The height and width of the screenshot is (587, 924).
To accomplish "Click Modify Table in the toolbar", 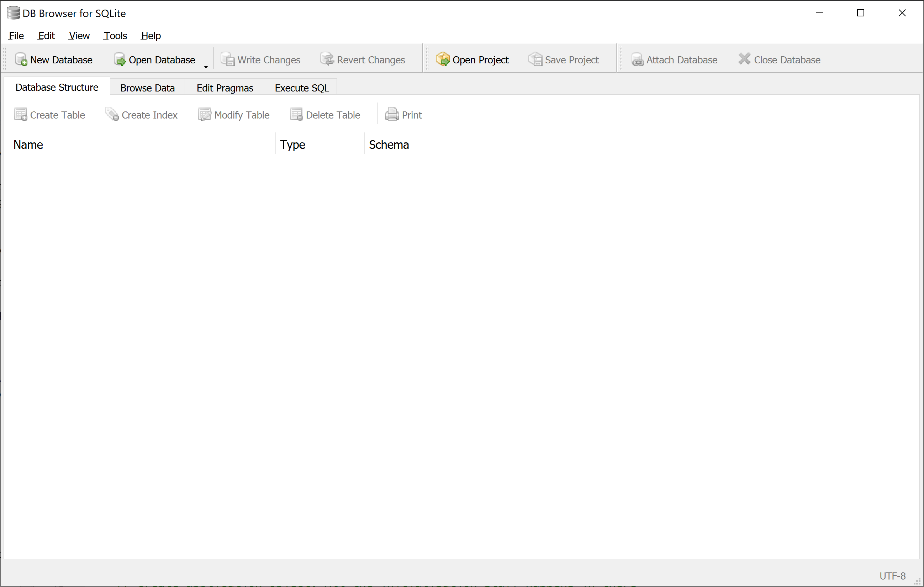I will point(234,114).
